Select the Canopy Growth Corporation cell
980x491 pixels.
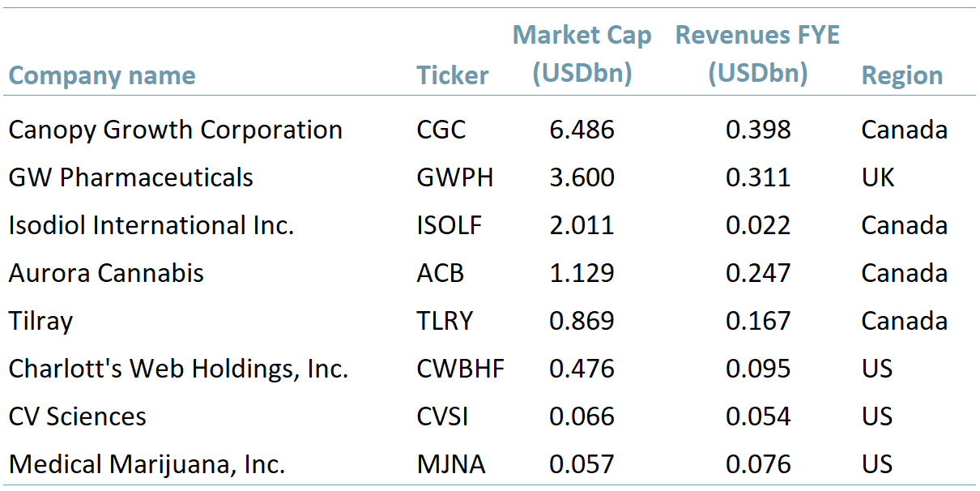175,130
